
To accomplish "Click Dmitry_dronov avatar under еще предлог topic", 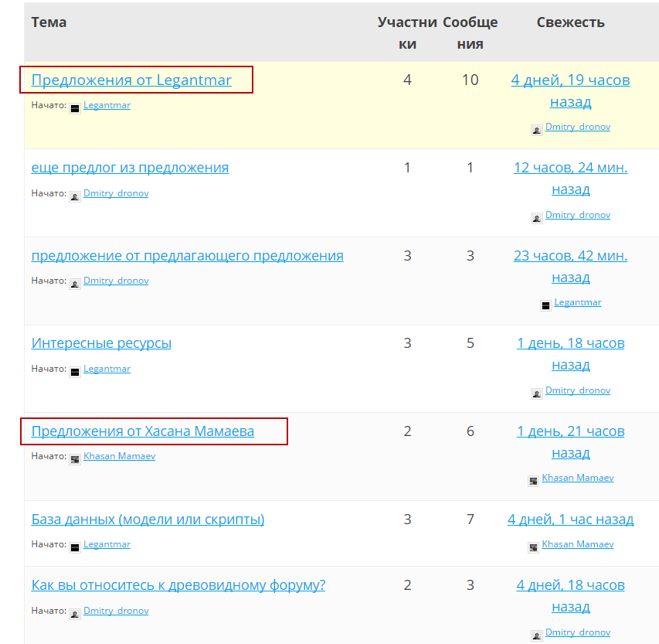I will pyautogui.click(x=75, y=196).
